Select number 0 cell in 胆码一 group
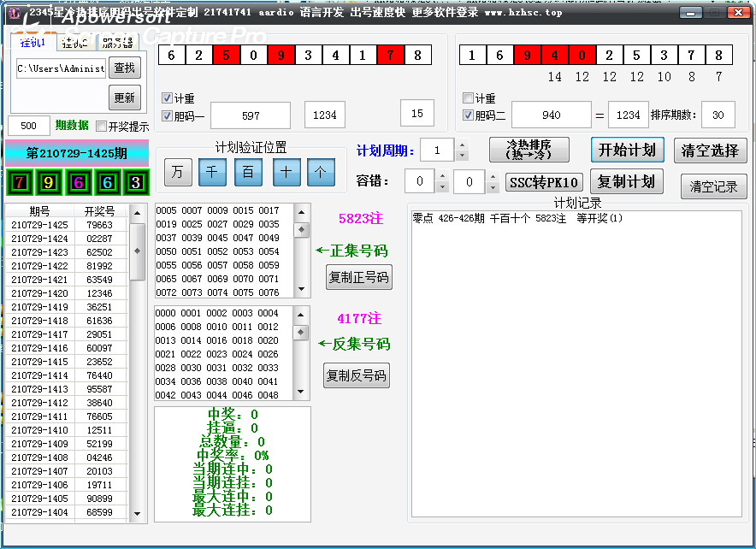 click(253, 55)
